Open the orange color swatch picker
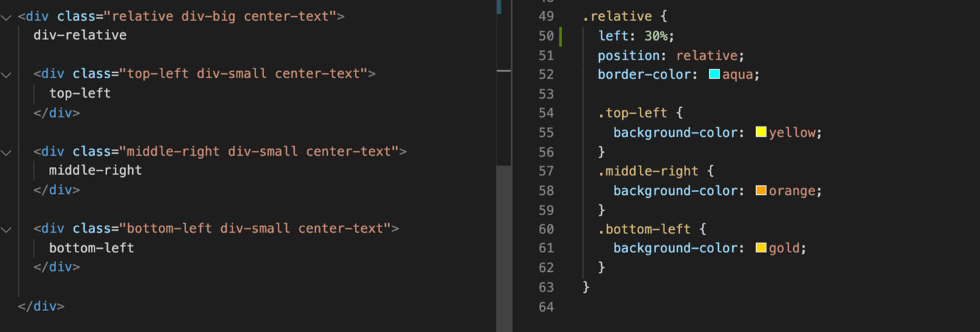 click(761, 191)
